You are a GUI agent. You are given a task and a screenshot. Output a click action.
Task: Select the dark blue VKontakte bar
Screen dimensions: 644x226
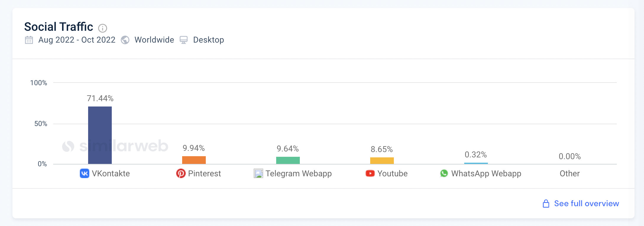pyautogui.click(x=100, y=135)
